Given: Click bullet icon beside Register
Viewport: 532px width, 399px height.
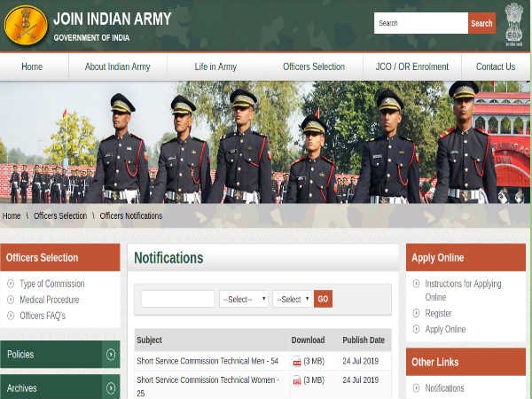Looking at the screenshot, I should coord(417,313).
